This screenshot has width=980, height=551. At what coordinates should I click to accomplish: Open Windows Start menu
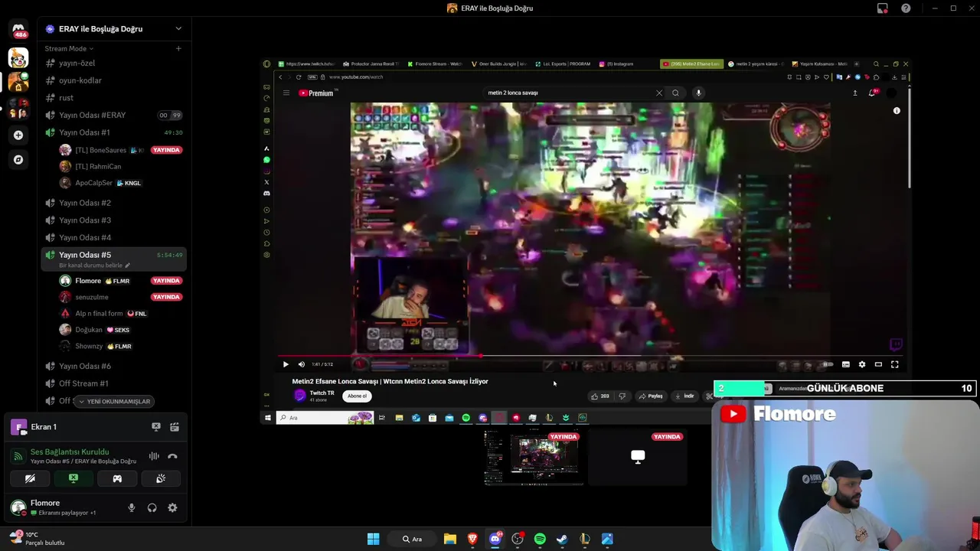point(373,539)
